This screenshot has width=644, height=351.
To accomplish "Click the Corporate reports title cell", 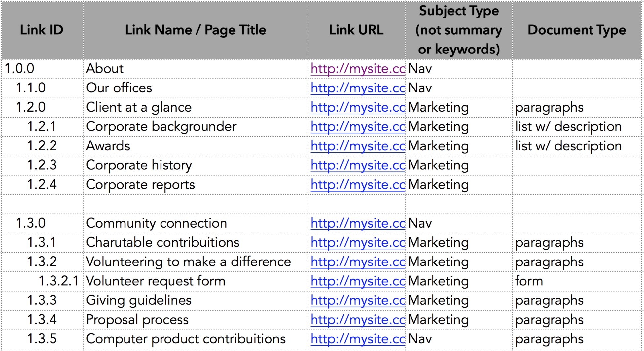I will tap(140, 185).
